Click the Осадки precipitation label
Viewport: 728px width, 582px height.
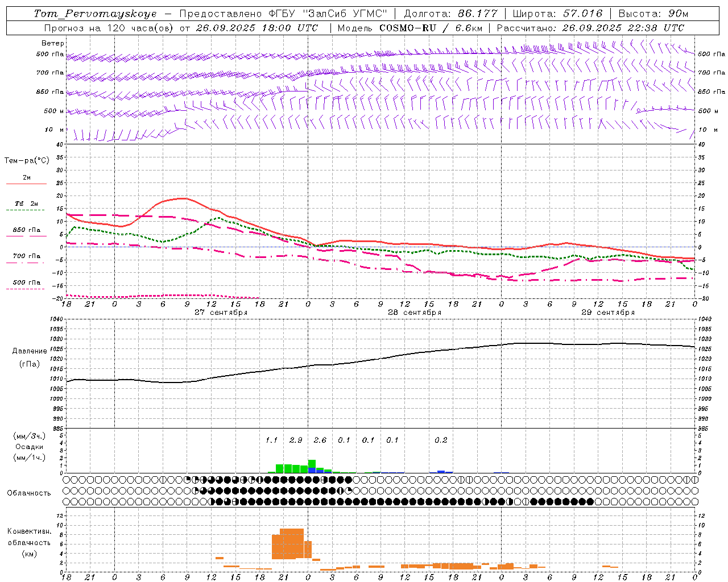click(30, 447)
